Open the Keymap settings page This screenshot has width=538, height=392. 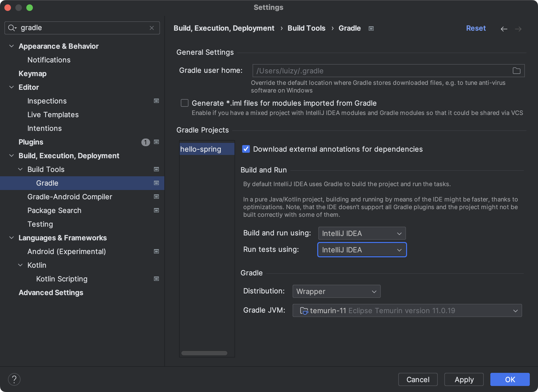[32, 74]
